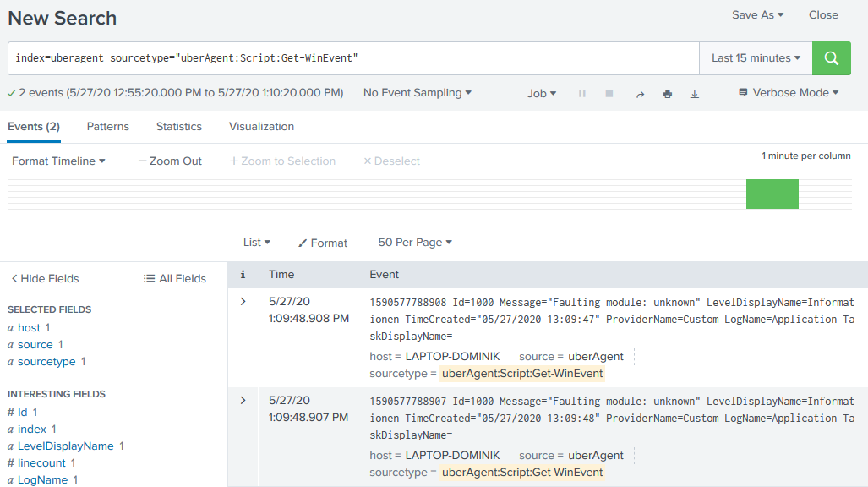Select the LevelDisplayName interesting field

(66, 446)
